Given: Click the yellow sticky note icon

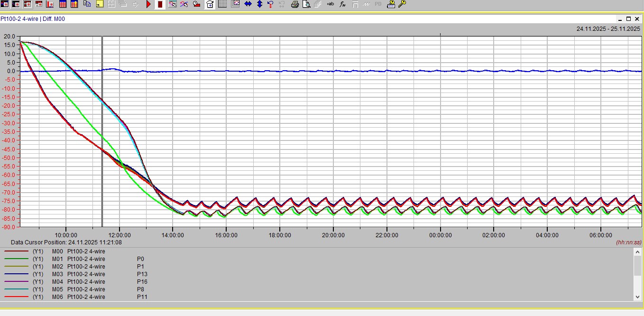Looking at the screenshot, I should pyautogui.click(x=100, y=4).
